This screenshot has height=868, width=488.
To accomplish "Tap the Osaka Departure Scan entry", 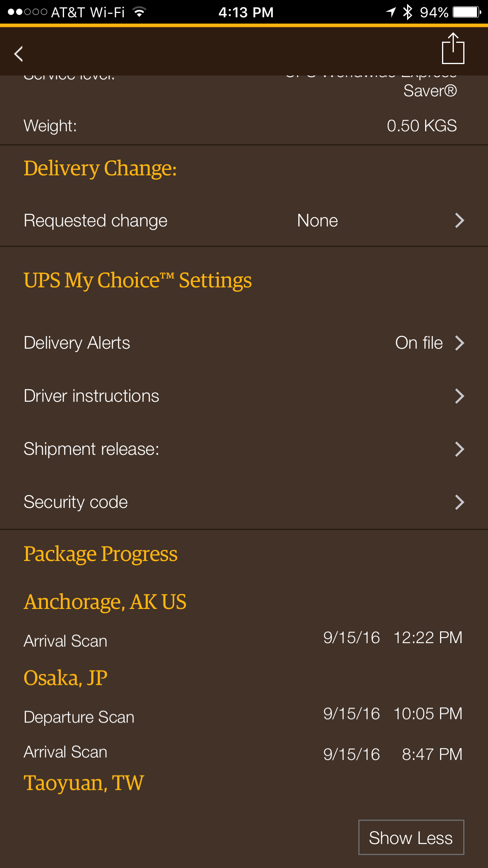I will 79,717.
